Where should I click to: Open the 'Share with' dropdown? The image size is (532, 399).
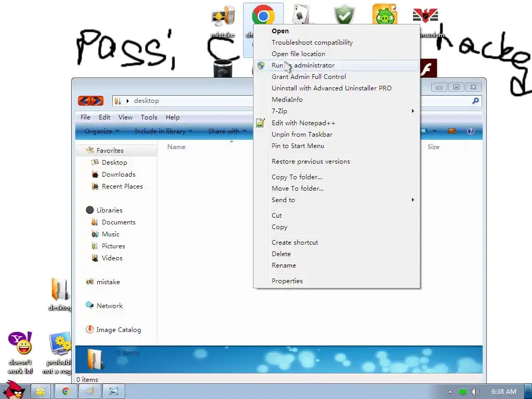[228, 131]
